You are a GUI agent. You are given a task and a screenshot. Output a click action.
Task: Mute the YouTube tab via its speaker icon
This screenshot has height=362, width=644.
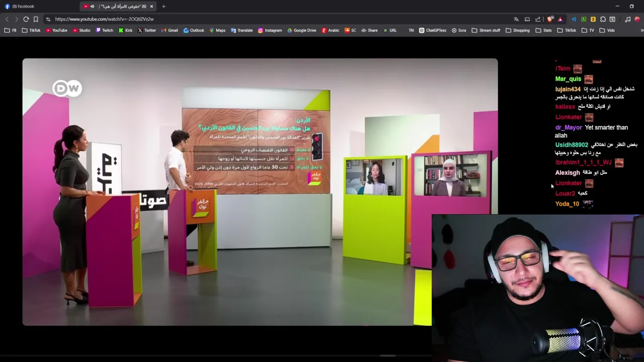point(92,7)
